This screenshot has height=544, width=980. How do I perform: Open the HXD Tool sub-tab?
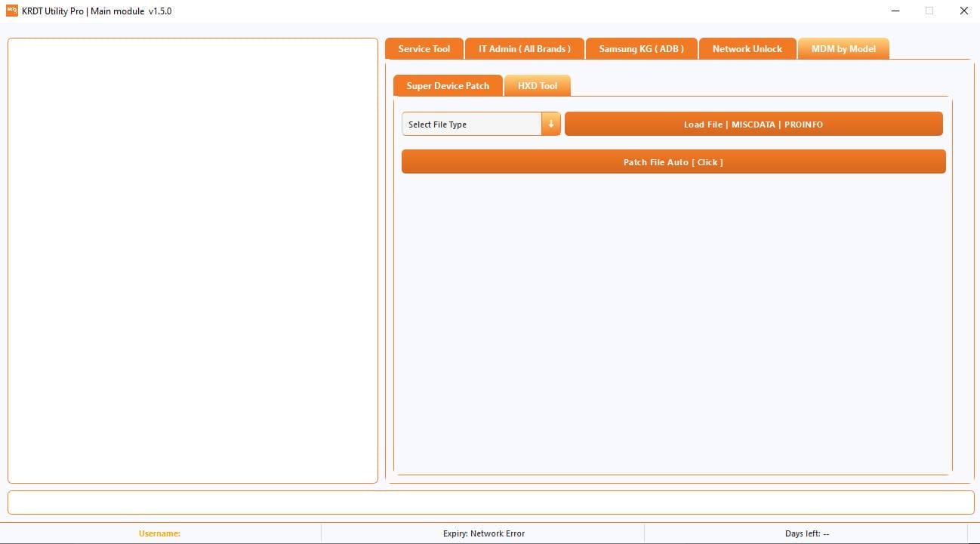click(537, 85)
